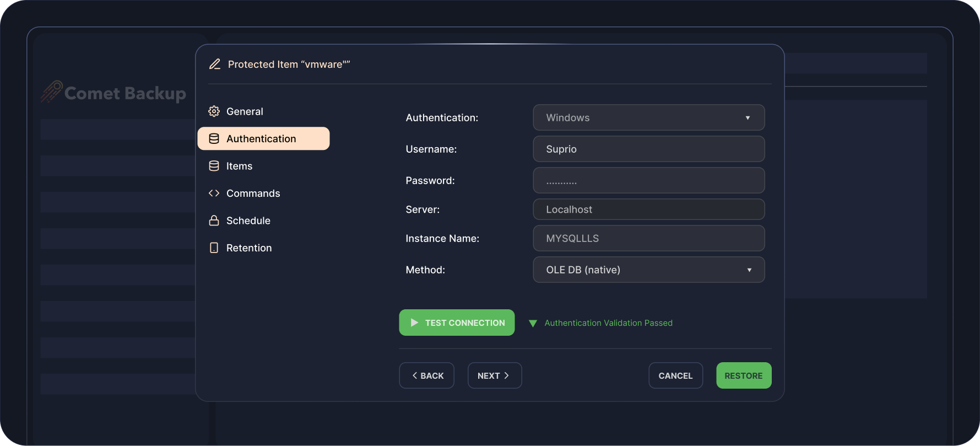Click the pencil edit icon beside Protected Item title

click(215, 65)
